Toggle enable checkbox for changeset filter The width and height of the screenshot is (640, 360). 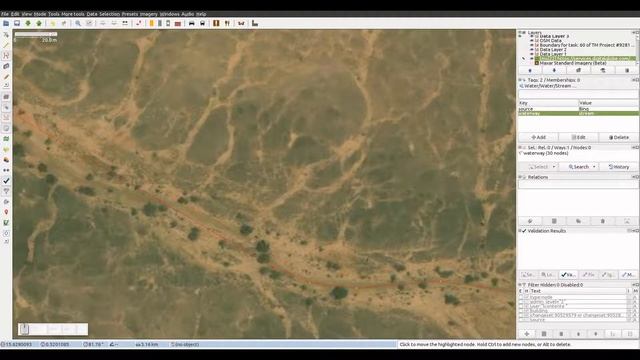(520, 315)
